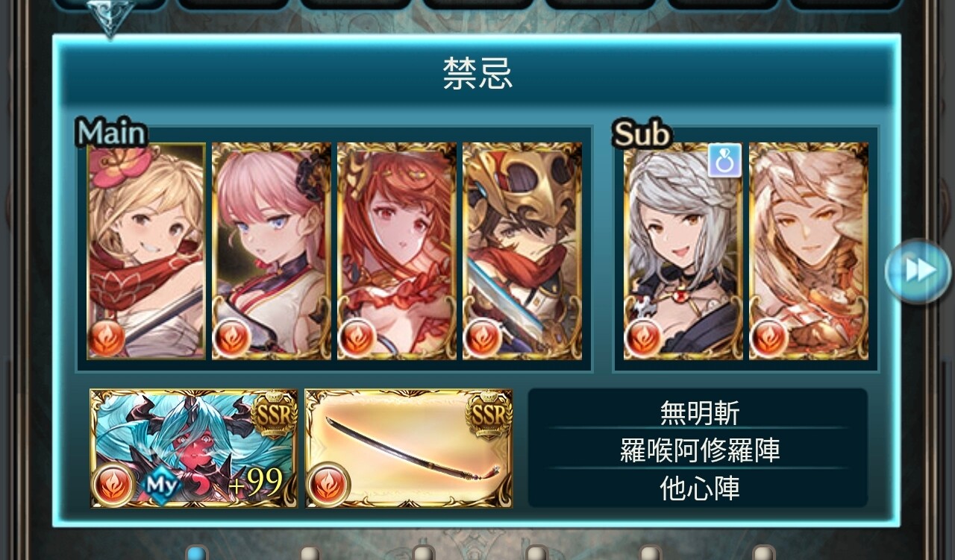
Task: Click the blue ring icon on sub character
Action: (x=724, y=160)
